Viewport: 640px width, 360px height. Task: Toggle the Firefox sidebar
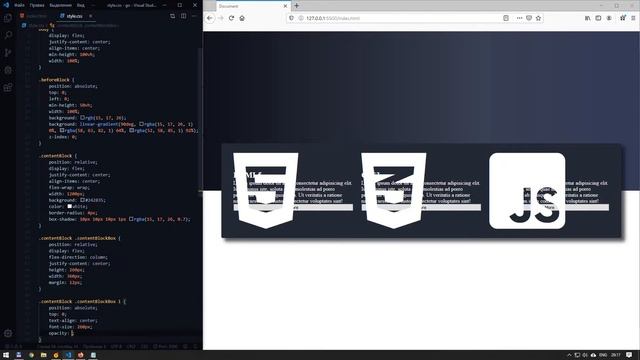pos(598,18)
